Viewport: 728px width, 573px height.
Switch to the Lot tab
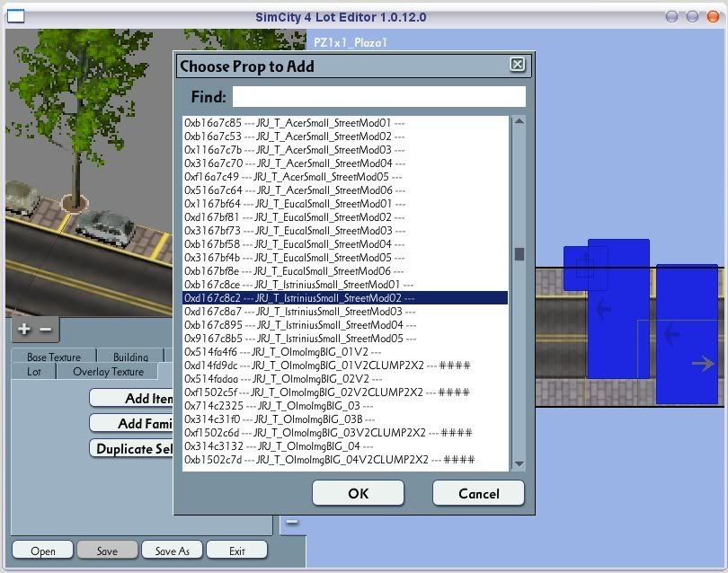34,371
